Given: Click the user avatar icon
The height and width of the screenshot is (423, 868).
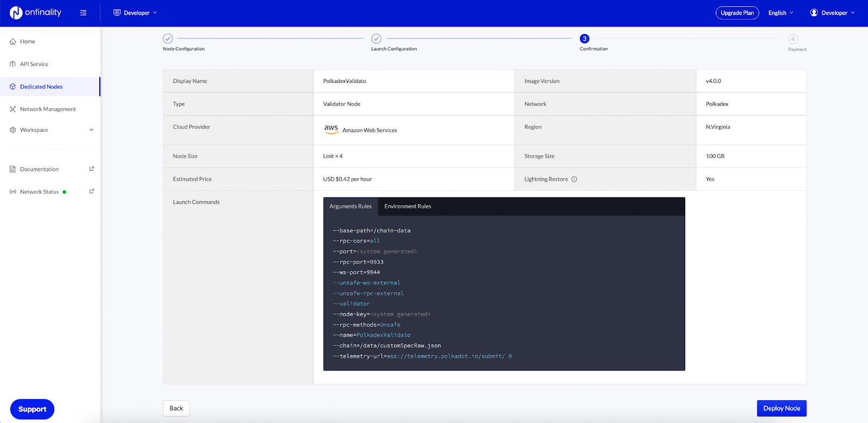Looking at the screenshot, I should point(814,13).
